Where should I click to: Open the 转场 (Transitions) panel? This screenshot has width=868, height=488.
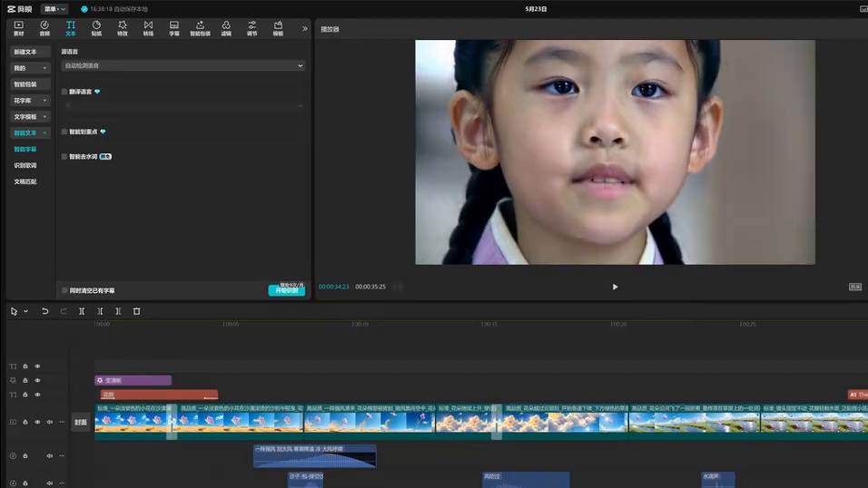coord(148,28)
